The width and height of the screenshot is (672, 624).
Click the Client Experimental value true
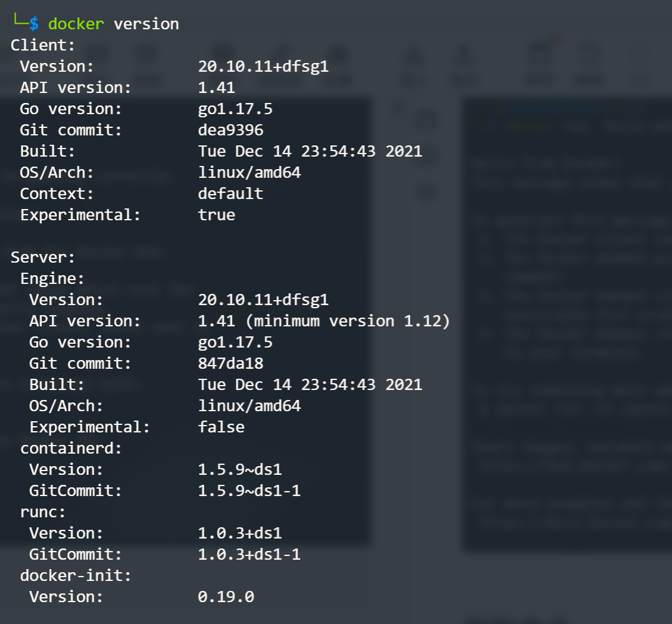click(217, 215)
